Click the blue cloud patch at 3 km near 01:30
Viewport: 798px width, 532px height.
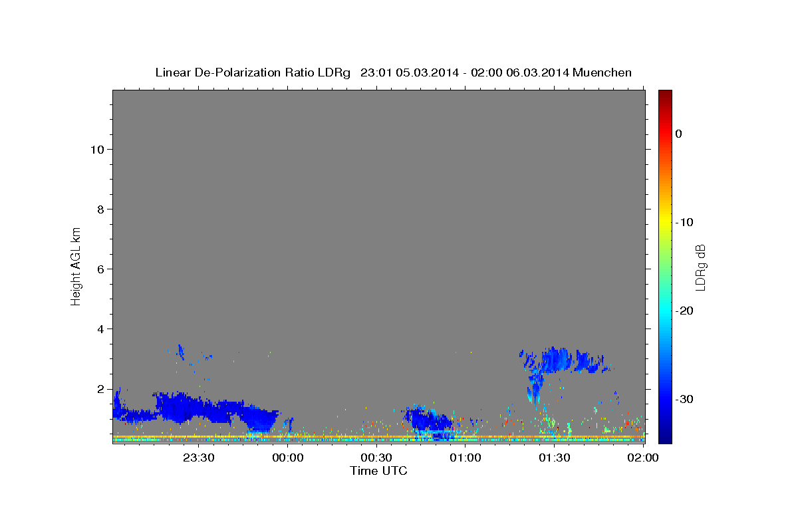point(557,360)
